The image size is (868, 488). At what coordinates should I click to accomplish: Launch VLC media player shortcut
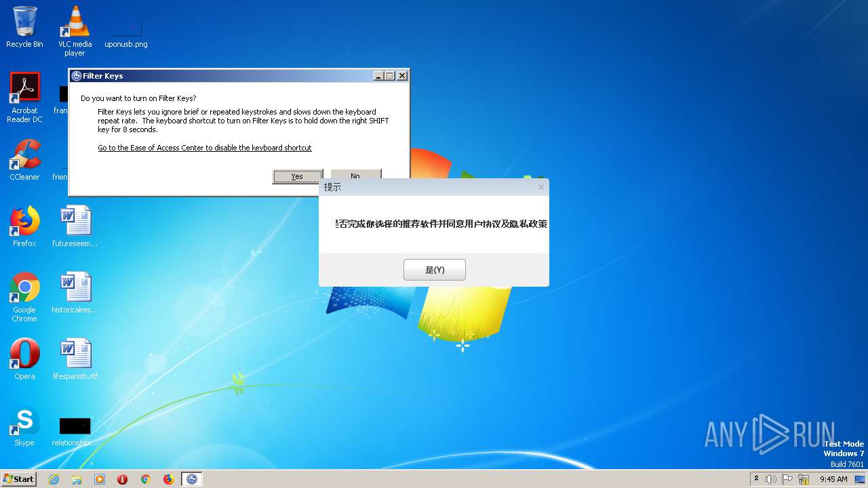75,31
